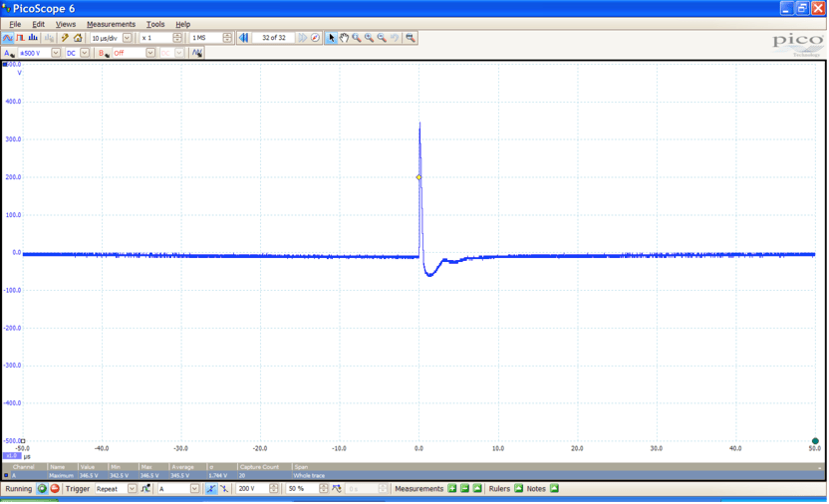Image resolution: width=829 pixels, height=504 pixels.
Task: Click the 200 V trigger level field
Action: 252,489
